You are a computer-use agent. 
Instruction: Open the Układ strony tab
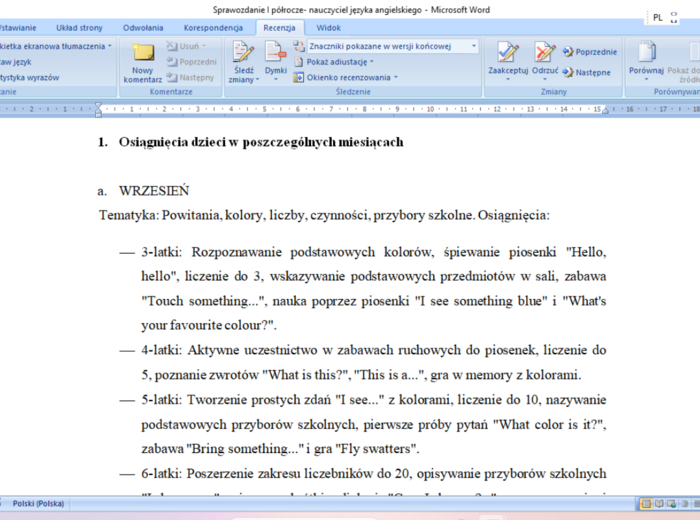point(79,28)
